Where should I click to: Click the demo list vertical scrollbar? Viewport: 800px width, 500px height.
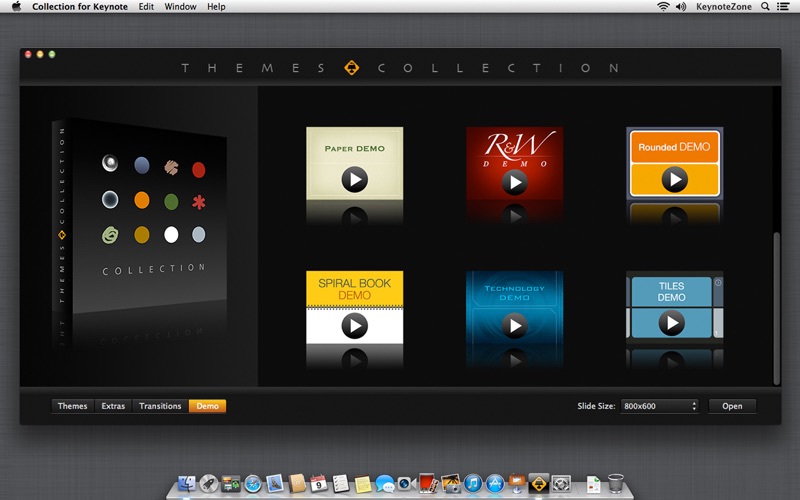(777, 308)
